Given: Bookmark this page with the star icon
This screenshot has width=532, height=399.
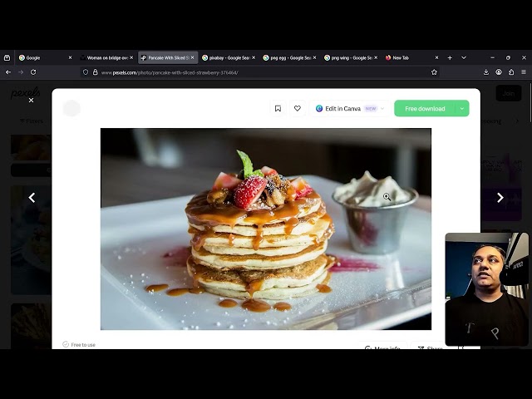Looking at the screenshot, I should [434, 72].
